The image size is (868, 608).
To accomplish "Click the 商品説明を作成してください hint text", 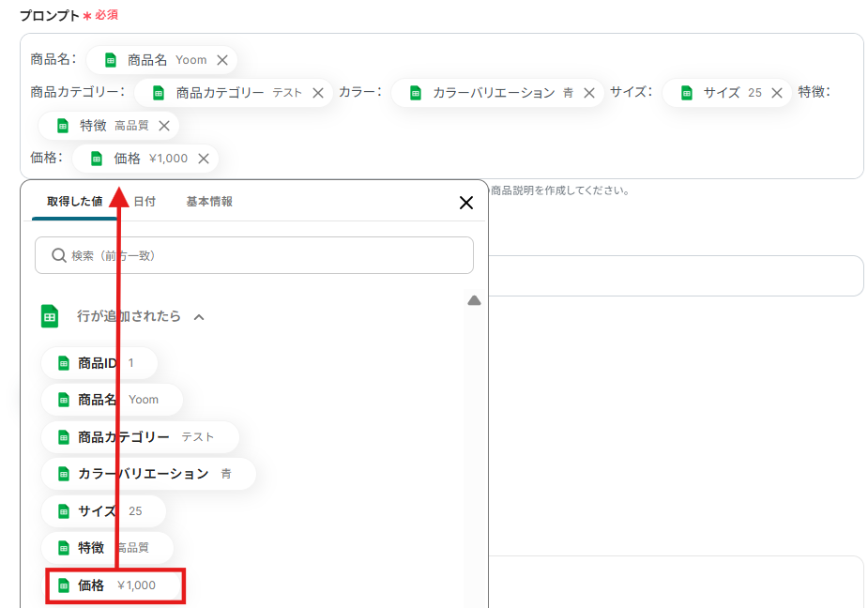I will click(559, 190).
